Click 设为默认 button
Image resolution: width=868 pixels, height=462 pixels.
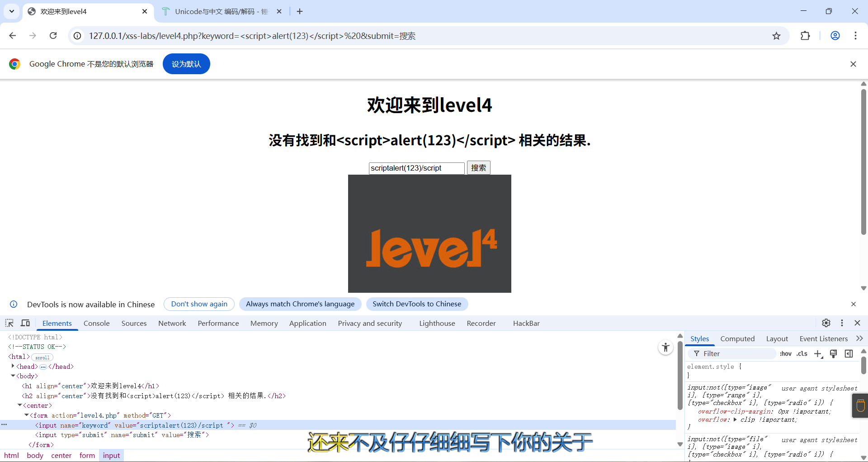point(186,64)
